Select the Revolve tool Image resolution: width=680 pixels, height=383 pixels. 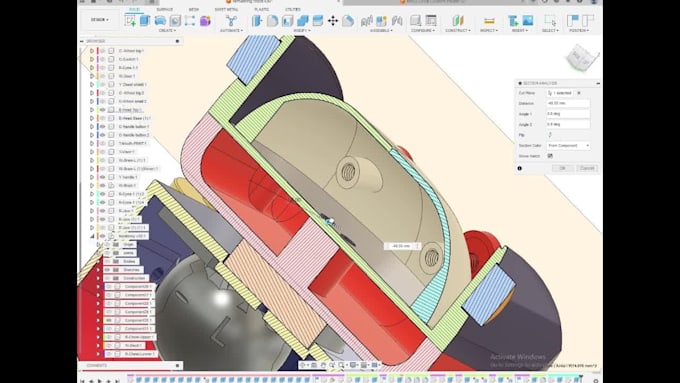(160, 20)
